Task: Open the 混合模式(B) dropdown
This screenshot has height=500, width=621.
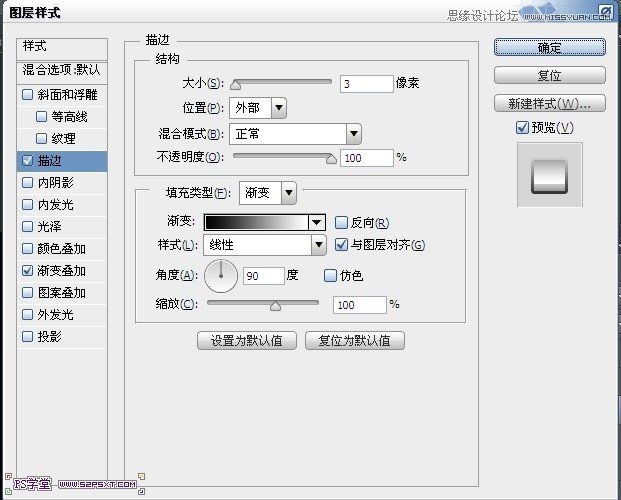Action: pyautogui.click(x=354, y=134)
